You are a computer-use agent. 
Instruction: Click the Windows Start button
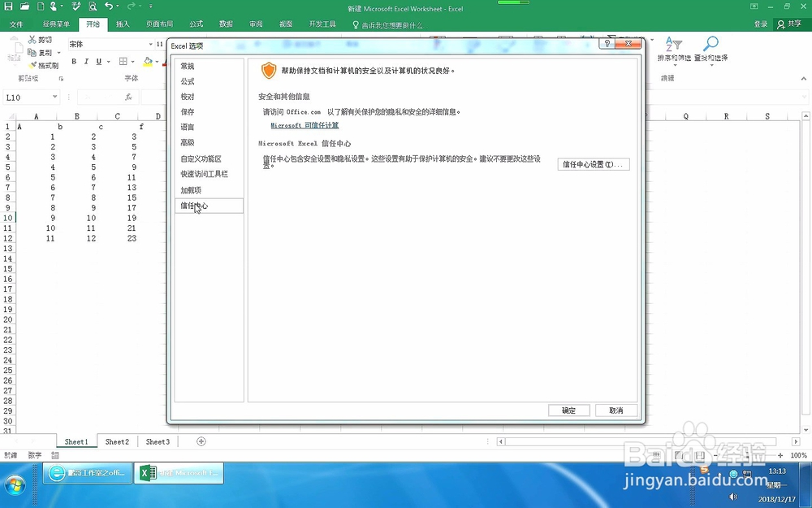click(x=15, y=486)
